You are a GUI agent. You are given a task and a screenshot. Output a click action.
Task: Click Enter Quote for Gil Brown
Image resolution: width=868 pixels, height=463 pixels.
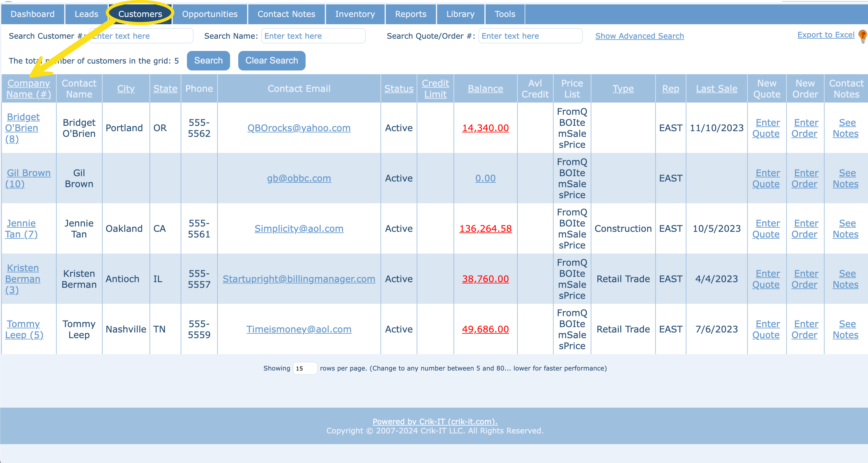point(766,178)
